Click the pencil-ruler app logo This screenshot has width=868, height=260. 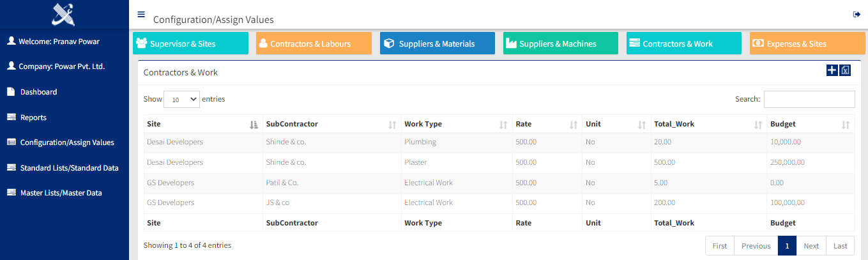[x=64, y=13]
